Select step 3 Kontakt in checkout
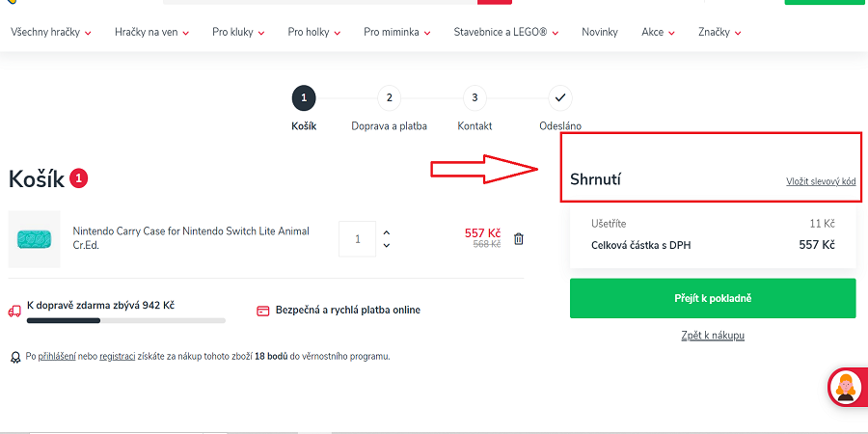The image size is (868, 434). pos(474,97)
